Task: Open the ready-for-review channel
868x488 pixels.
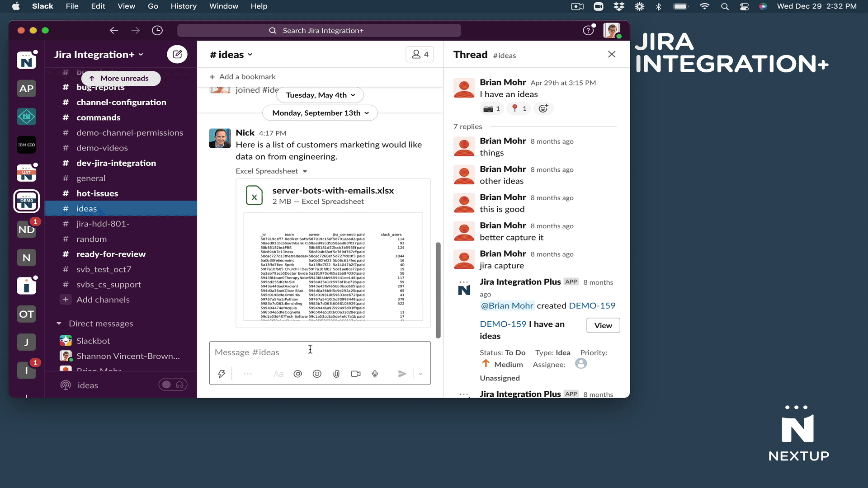Action: point(121,254)
